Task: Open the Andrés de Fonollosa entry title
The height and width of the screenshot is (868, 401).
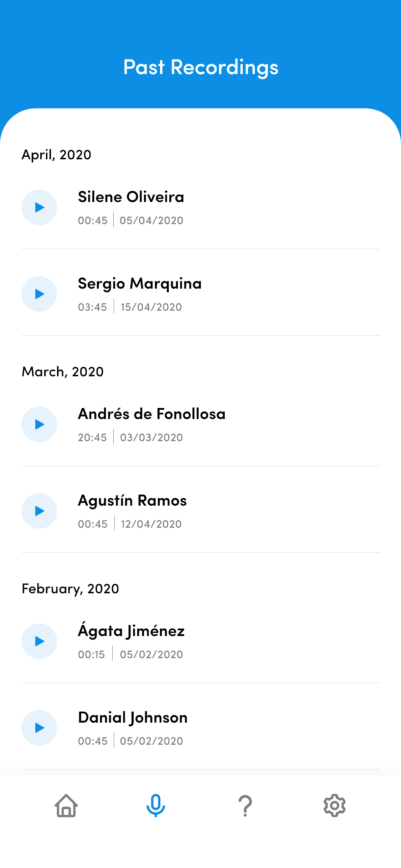Action: point(151,414)
